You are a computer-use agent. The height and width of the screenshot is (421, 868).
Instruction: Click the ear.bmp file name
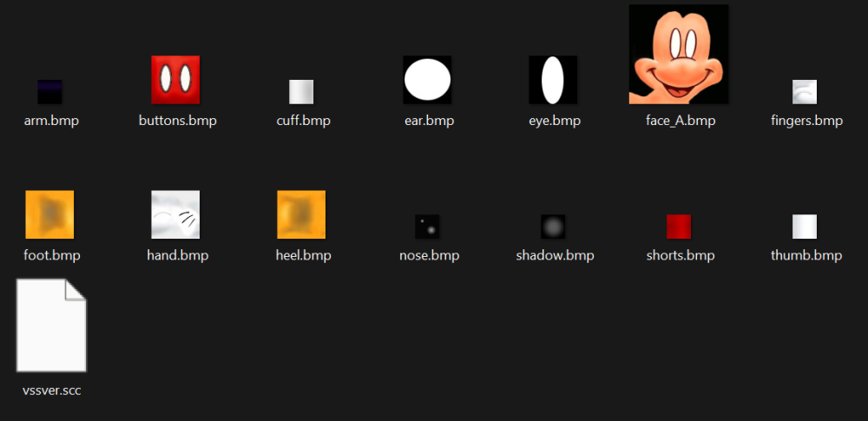click(x=429, y=121)
